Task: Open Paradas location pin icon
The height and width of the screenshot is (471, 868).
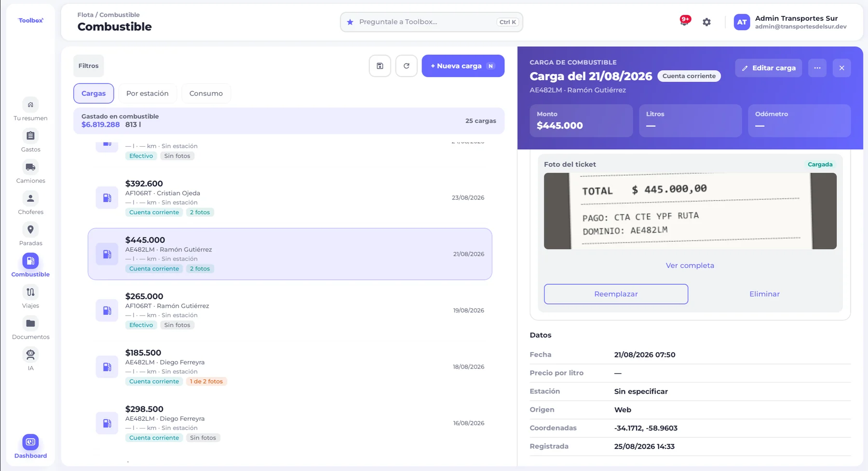Action: pyautogui.click(x=30, y=230)
